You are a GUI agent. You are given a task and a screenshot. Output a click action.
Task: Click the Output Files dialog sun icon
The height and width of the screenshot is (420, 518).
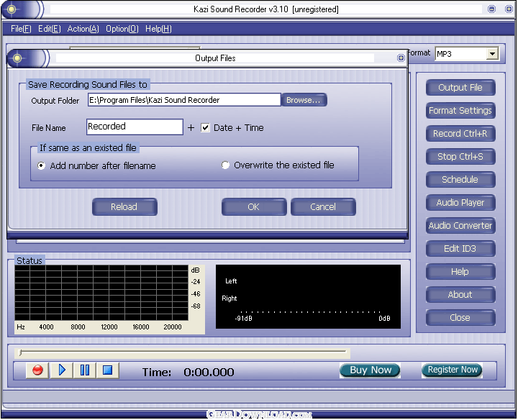tap(17, 58)
